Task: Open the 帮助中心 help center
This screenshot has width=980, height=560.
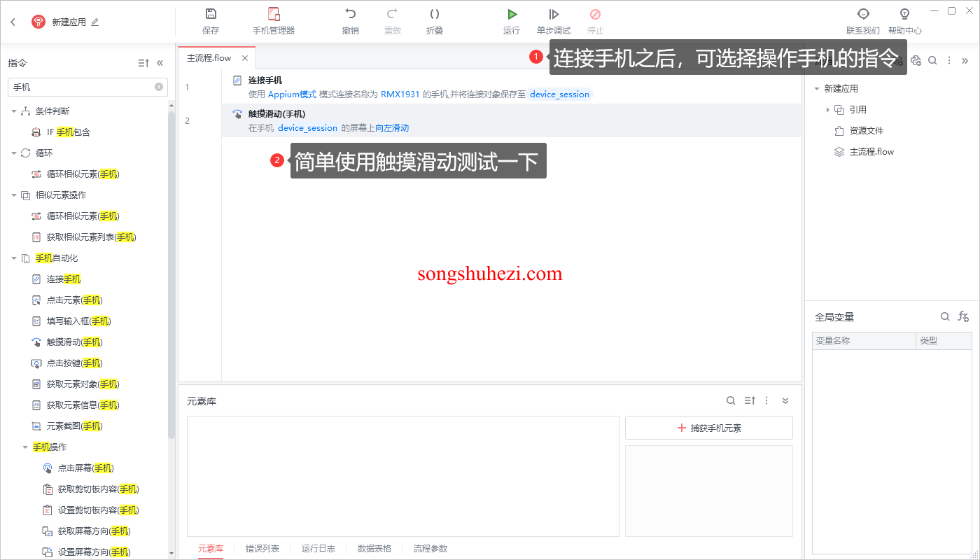Action: pyautogui.click(x=905, y=22)
